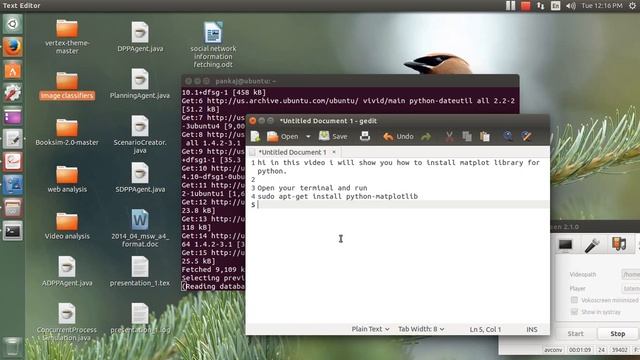
Task: Click the Player field in vokoscreen
Action: 630,289
